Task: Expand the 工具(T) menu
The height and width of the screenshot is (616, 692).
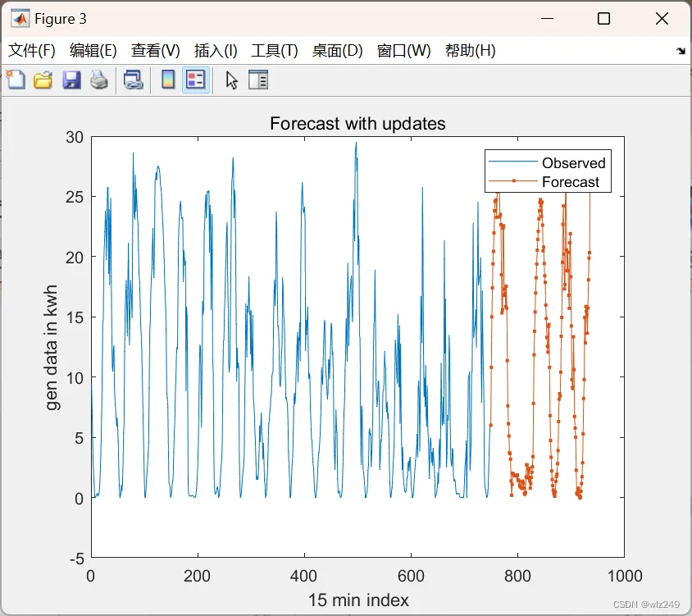Action: (x=275, y=50)
